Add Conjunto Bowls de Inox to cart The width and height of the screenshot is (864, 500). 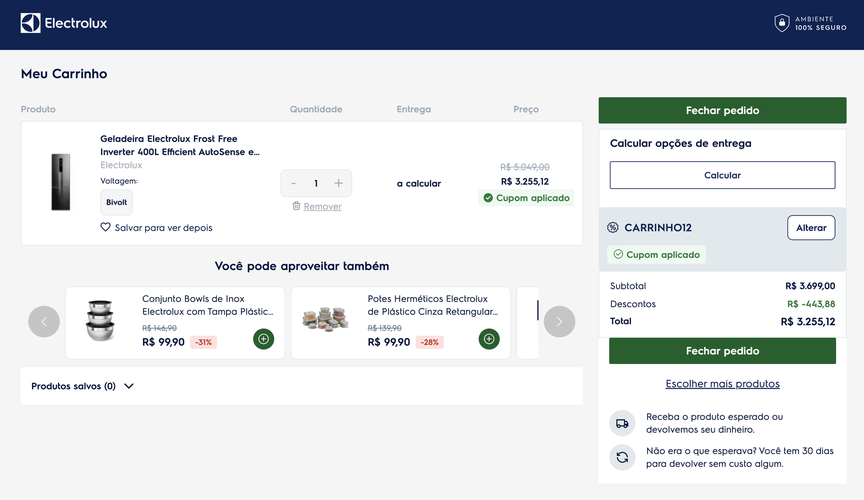point(263,339)
